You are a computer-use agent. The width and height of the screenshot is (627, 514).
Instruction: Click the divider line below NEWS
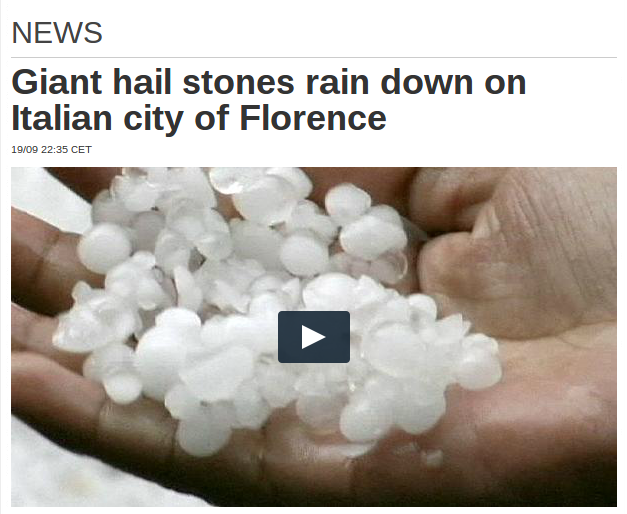tap(314, 58)
